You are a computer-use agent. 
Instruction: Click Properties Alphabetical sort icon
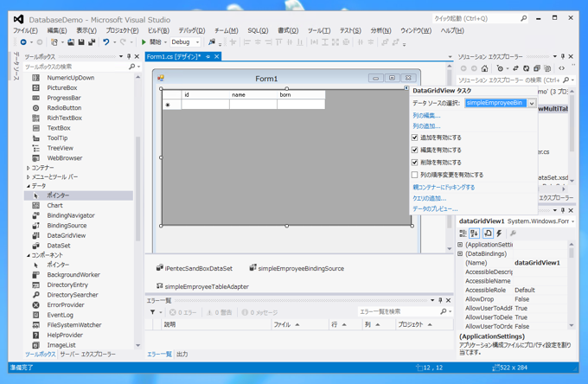pos(474,234)
